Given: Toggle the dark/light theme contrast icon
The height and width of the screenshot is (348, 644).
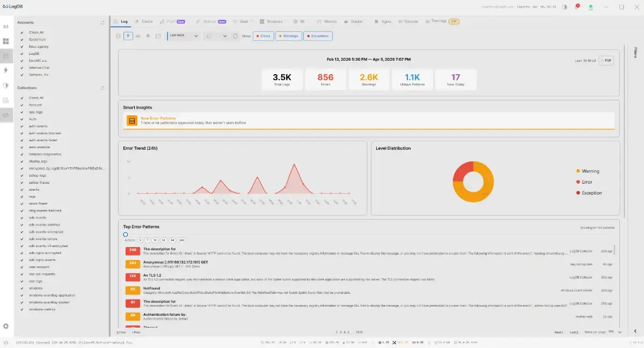Looking at the screenshot, I should 565,7.
